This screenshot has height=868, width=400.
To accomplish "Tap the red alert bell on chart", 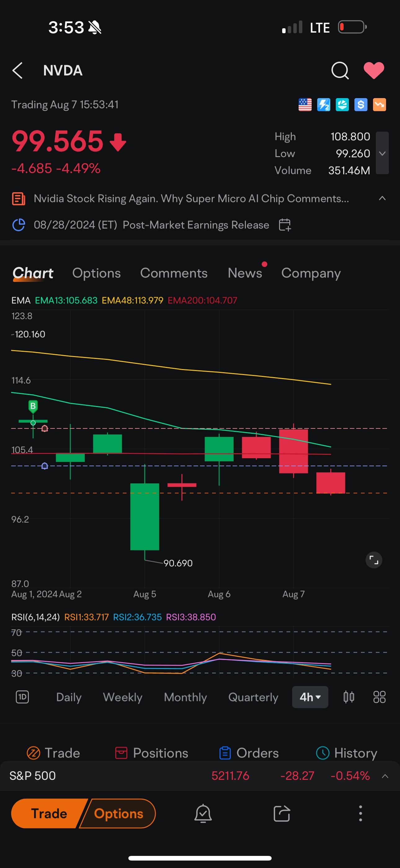I will point(44,429).
